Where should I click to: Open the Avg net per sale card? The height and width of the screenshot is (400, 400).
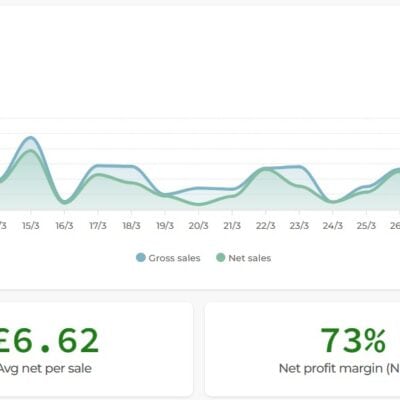[x=96, y=349]
